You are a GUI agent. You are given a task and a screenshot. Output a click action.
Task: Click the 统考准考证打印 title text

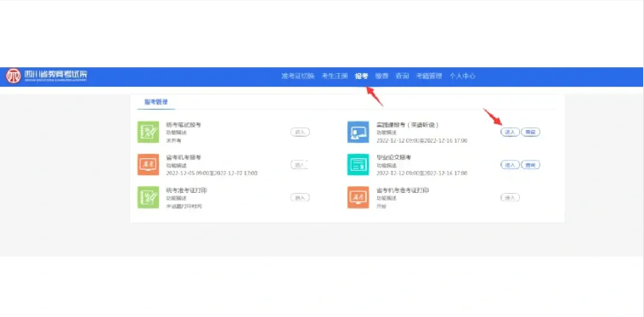coord(186,190)
